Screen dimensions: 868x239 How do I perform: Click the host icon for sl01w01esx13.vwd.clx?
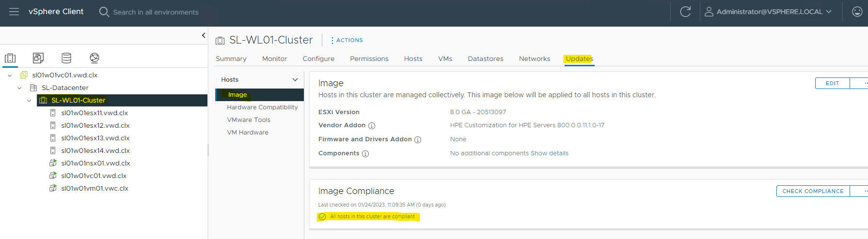click(x=53, y=138)
